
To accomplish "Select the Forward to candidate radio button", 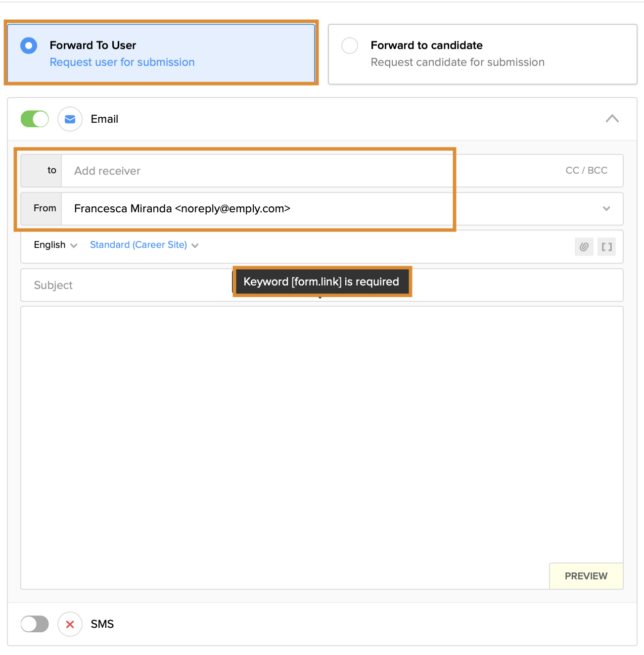I will [x=350, y=46].
